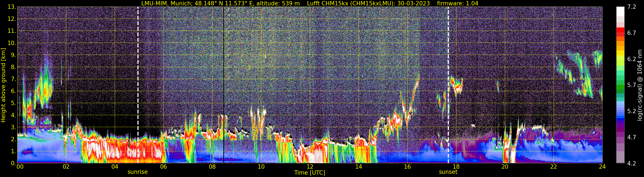The width and height of the screenshot is (644, 177).
Task: Click the '8.' tick on the height axis
Action: coord(13,67)
